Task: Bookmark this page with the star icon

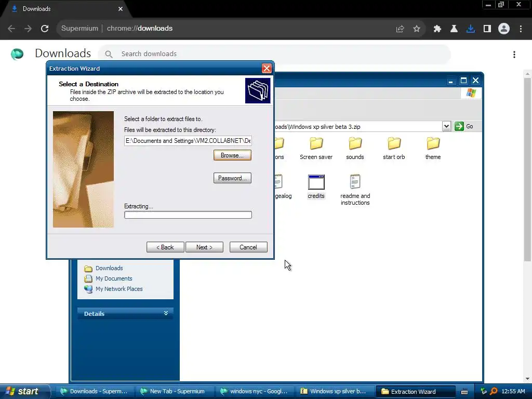Action: point(417,29)
